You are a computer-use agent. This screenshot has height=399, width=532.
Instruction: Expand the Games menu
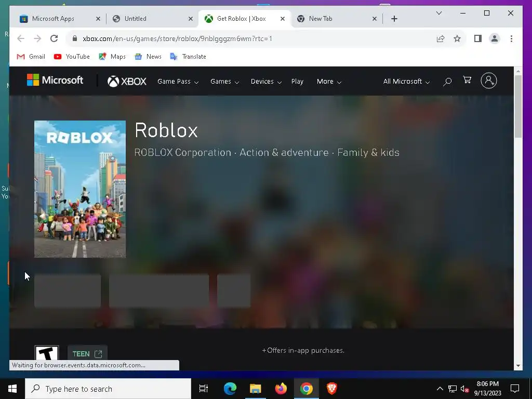pos(224,82)
